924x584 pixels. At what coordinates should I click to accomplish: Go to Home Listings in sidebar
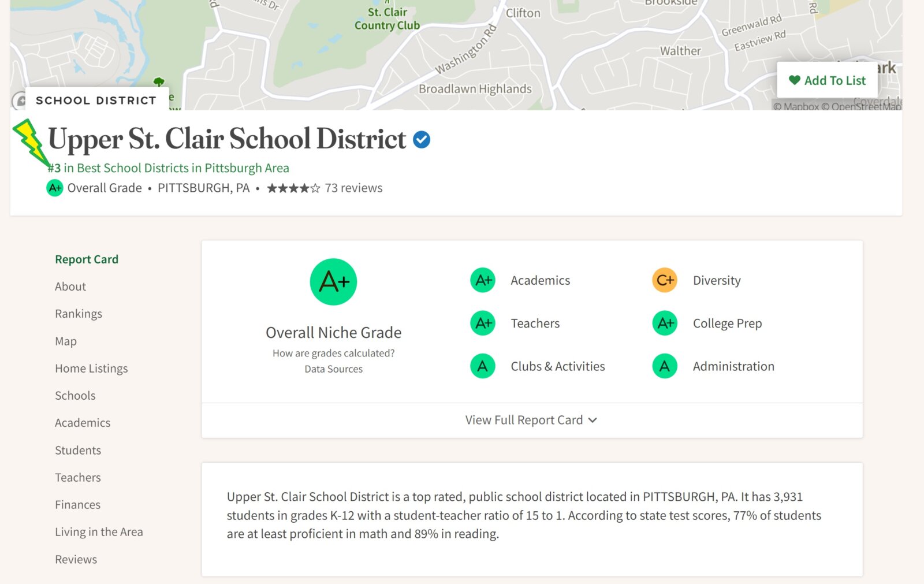(91, 369)
